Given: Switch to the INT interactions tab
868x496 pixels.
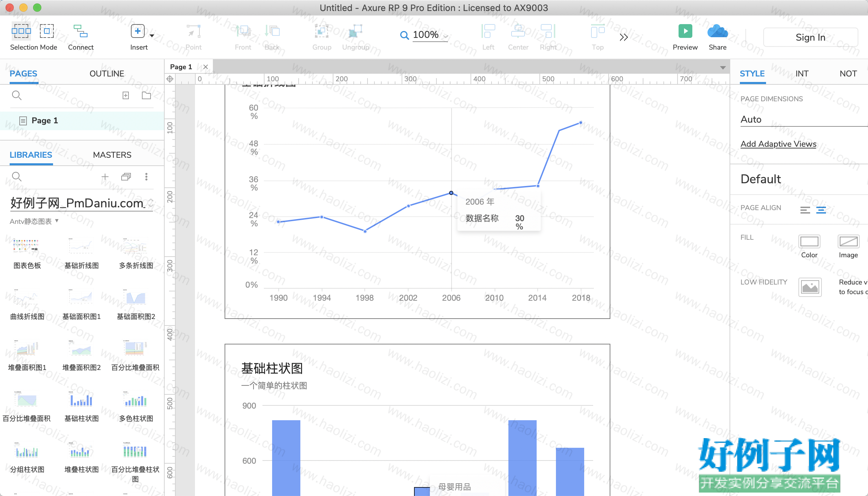Looking at the screenshot, I should click(x=802, y=73).
